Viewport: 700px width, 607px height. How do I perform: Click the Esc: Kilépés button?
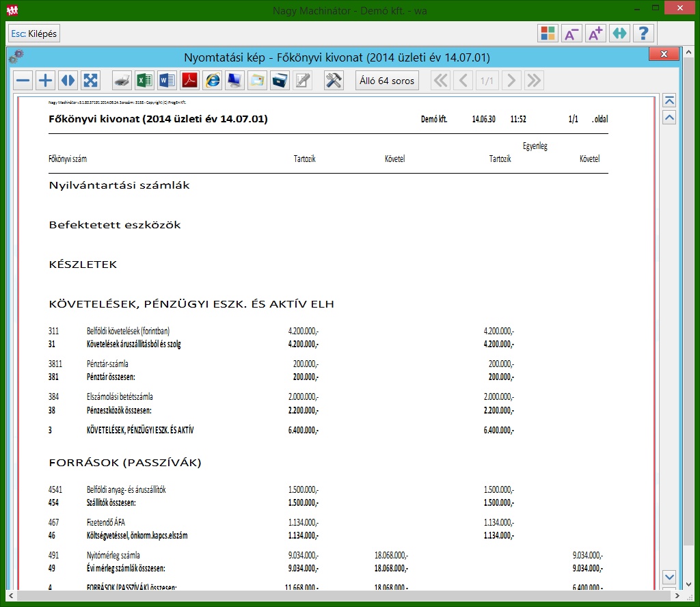(34, 33)
